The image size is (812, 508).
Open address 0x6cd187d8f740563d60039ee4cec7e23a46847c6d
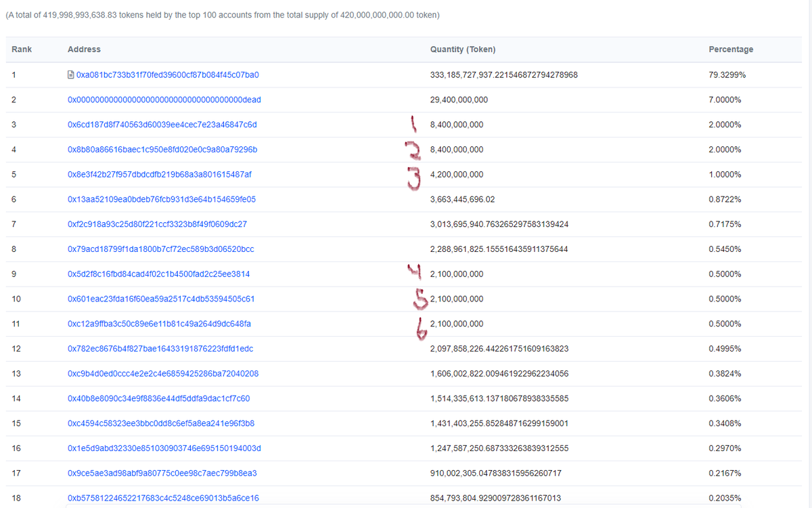tap(162, 125)
